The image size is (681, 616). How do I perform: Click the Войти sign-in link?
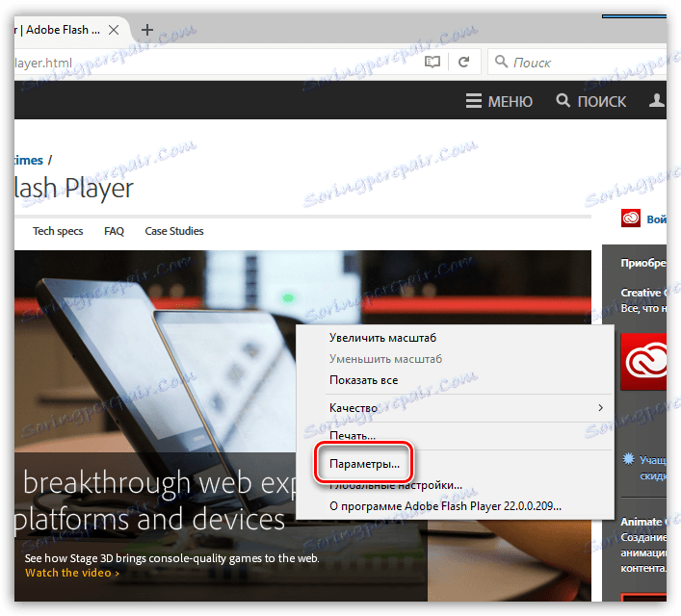pyautogui.click(x=656, y=219)
